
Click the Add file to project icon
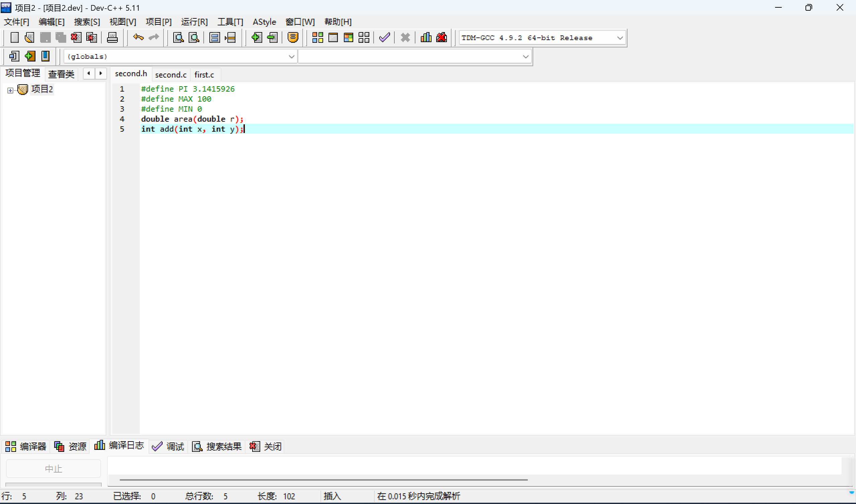pos(257,37)
